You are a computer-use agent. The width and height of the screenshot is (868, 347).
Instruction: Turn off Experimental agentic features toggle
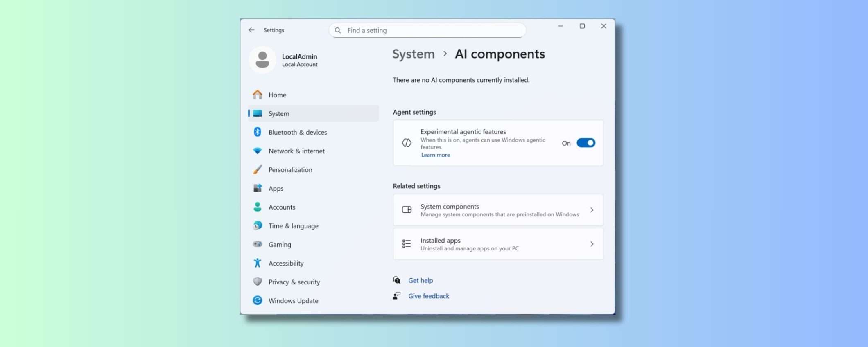[x=585, y=143]
